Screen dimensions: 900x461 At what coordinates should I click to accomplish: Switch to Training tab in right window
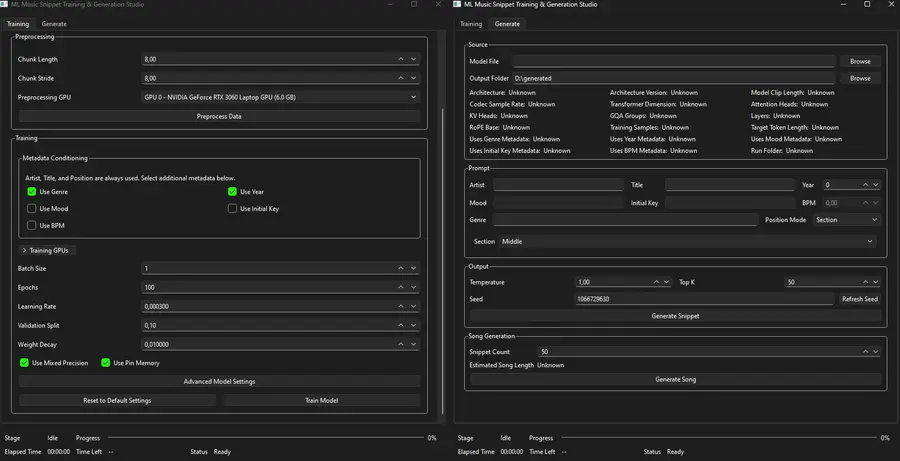pyautogui.click(x=471, y=24)
